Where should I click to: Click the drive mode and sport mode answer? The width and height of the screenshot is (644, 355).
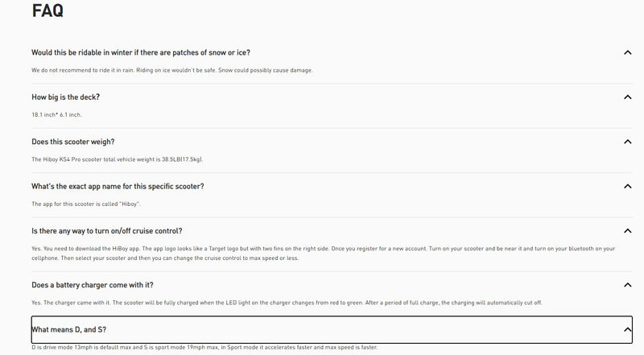click(x=204, y=347)
